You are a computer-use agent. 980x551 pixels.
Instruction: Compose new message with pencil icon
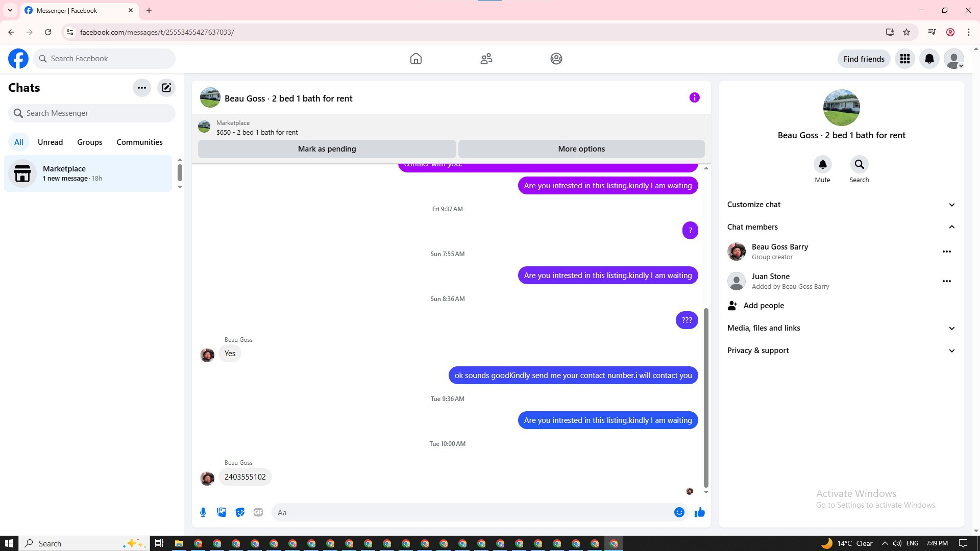pyautogui.click(x=166, y=88)
